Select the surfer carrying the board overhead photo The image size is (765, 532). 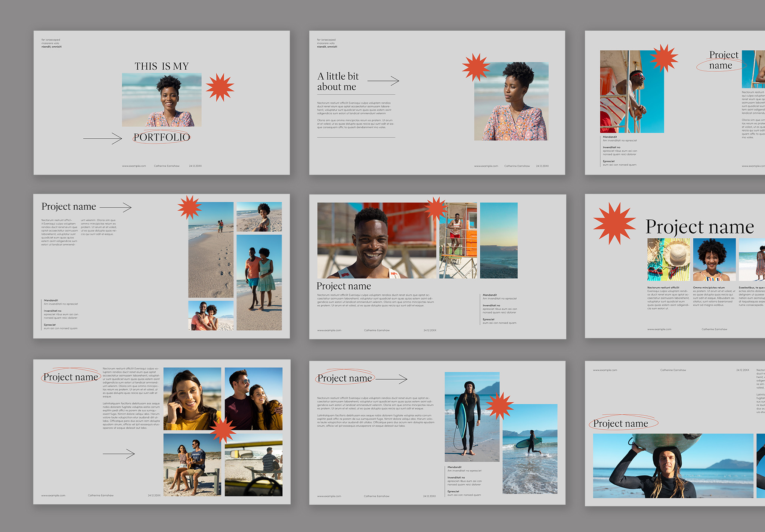[673, 466]
